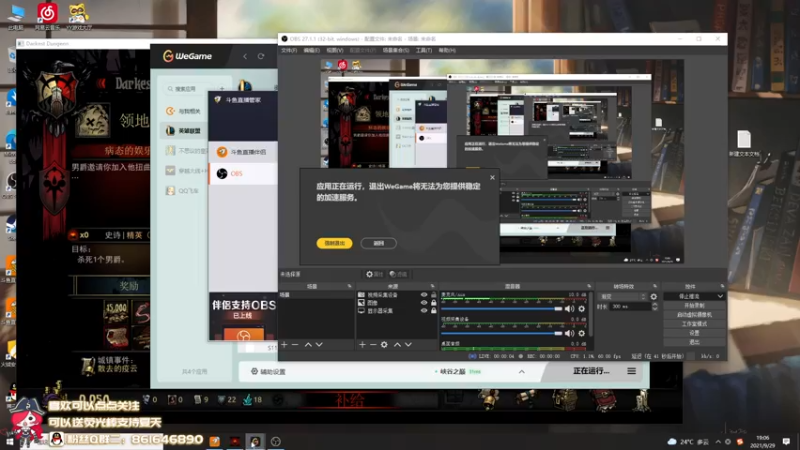The width and height of the screenshot is (800, 450).
Task: Toggle lock on 视频采集设备 source
Action: point(434,295)
